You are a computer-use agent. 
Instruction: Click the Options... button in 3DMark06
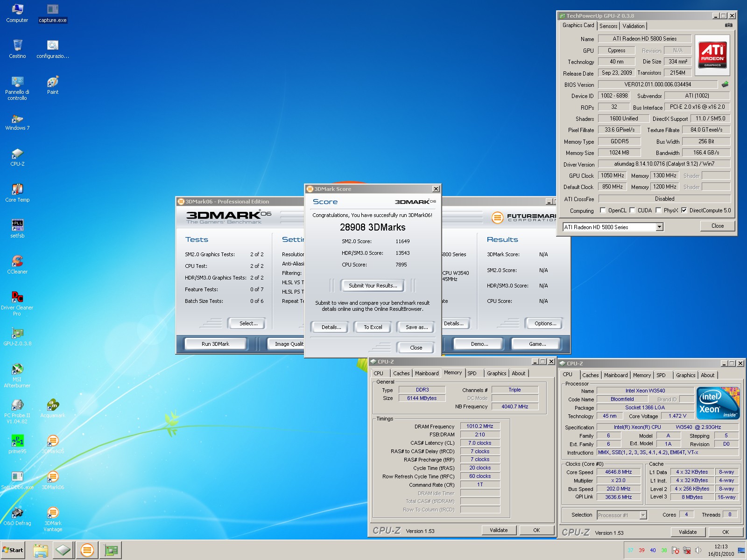545,323
